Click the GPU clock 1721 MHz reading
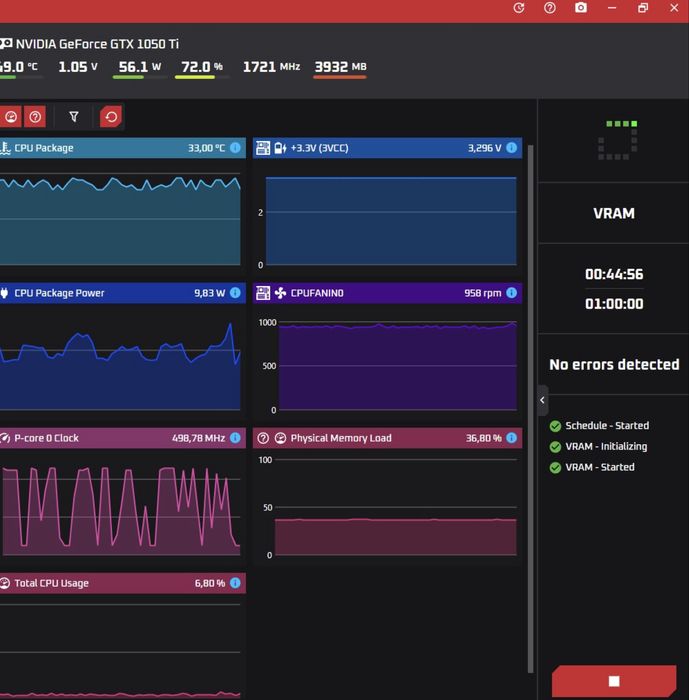689x700 pixels. [x=271, y=67]
